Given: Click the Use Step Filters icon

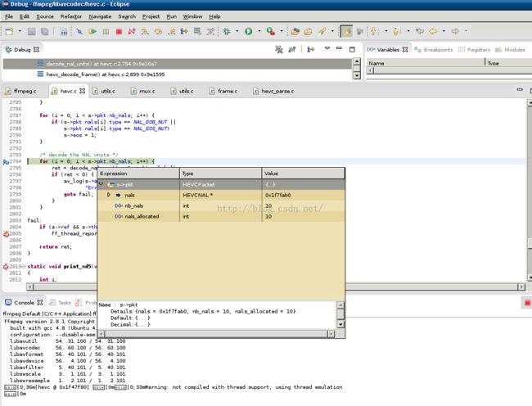Looking at the screenshot, I should [210, 32].
